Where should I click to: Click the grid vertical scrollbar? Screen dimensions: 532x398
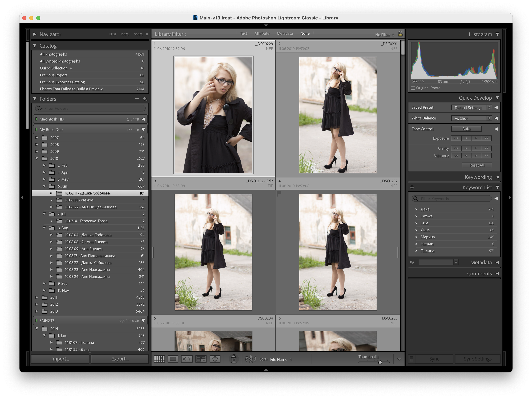point(403,48)
